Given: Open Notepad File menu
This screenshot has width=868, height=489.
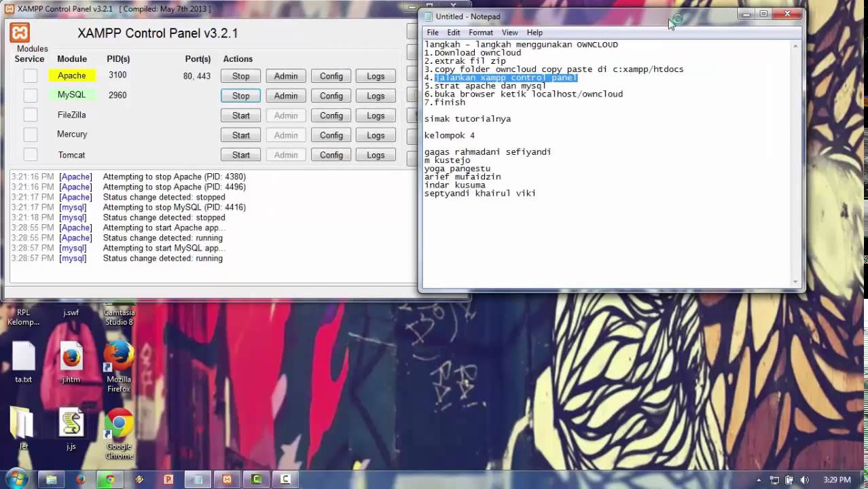Looking at the screenshot, I should pos(433,33).
